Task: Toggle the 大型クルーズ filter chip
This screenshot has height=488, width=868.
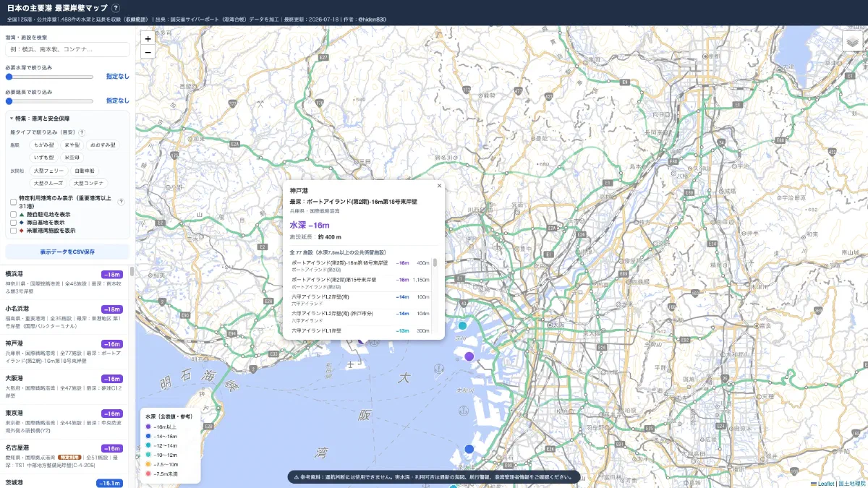Action: 48,183
